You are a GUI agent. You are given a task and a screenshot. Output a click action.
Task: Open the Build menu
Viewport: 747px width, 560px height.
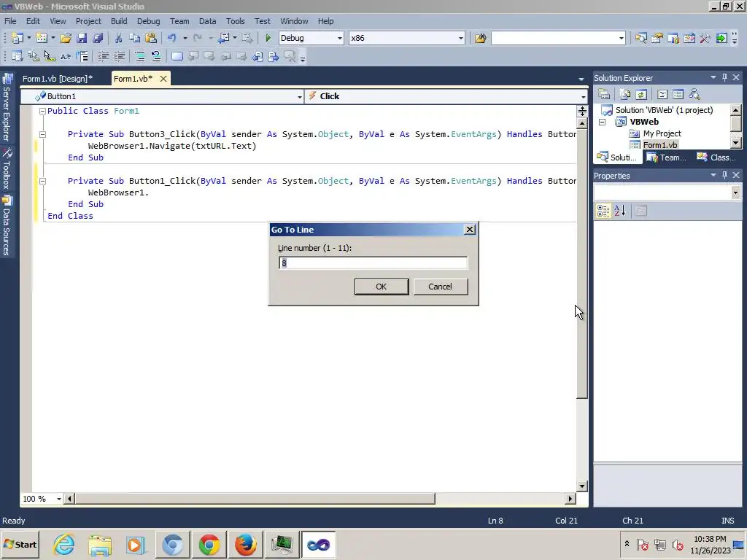119,21
